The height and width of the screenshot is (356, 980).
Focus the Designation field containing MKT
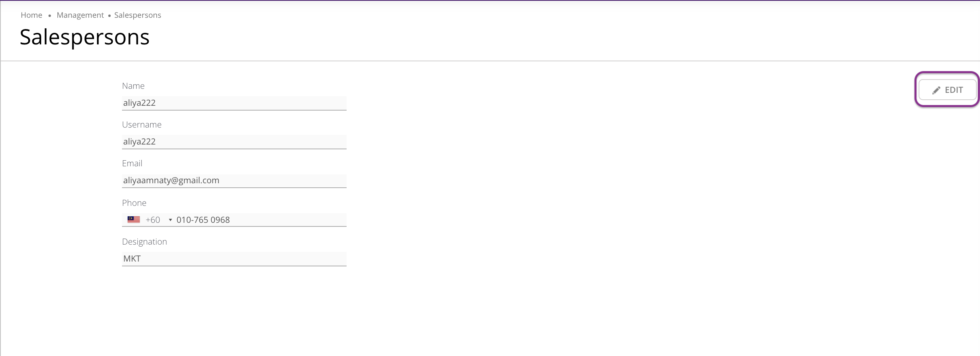click(234, 259)
